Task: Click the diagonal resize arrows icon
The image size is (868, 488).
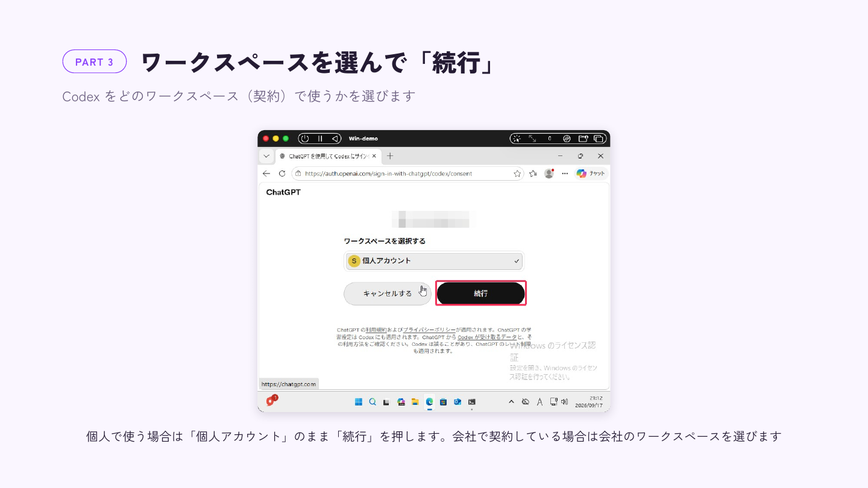Action: point(532,139)
